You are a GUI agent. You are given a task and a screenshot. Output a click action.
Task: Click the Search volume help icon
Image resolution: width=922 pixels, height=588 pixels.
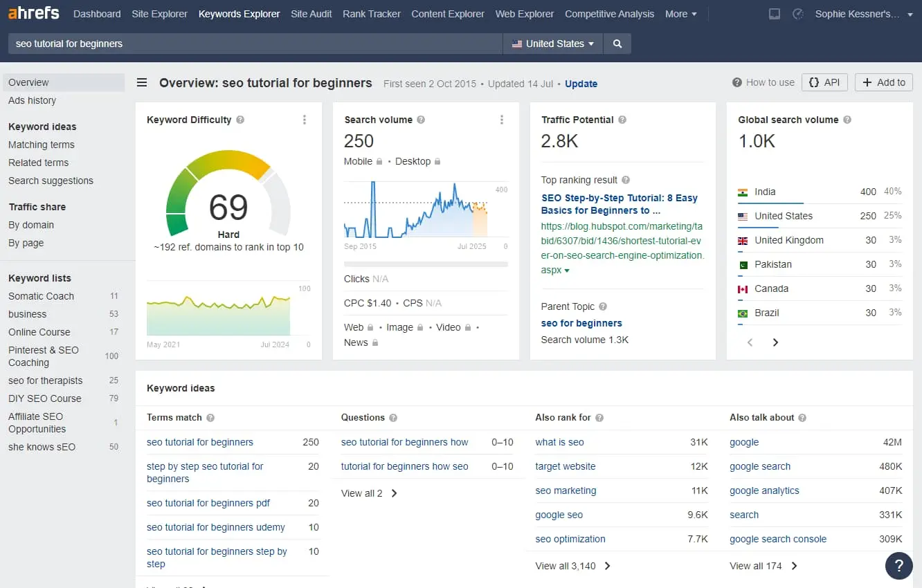click(421, 120)
